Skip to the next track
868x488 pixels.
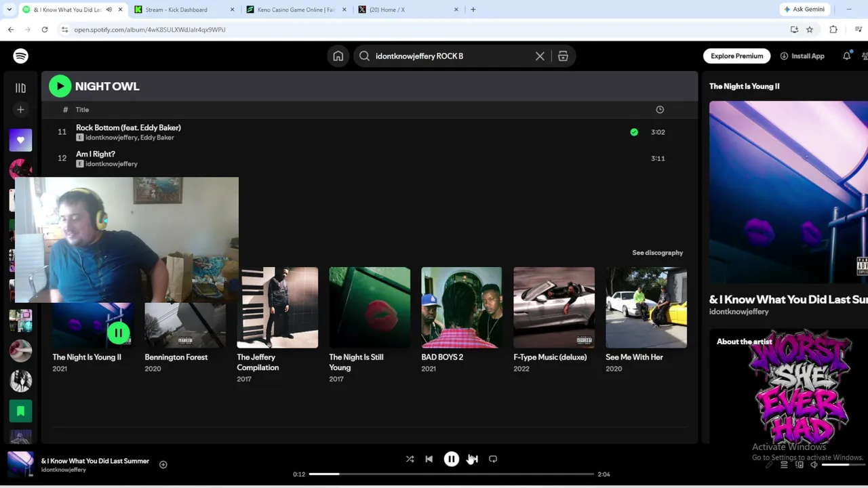coord(473,460)
